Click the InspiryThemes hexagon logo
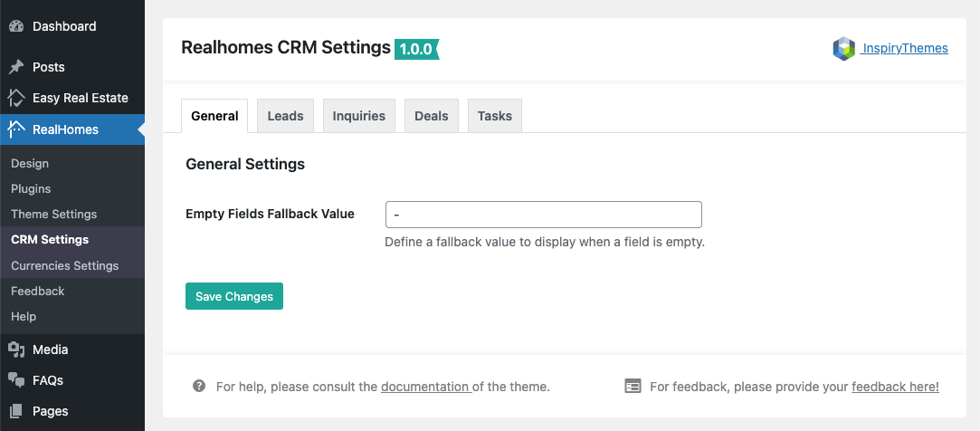This screenshot has height=431, width=980. [x=843, y=49]
